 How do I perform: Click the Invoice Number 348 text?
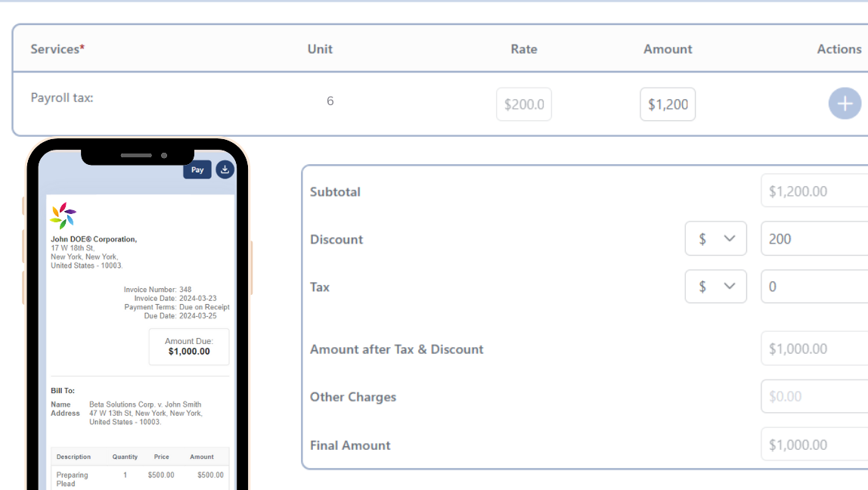tap(157, 289)
